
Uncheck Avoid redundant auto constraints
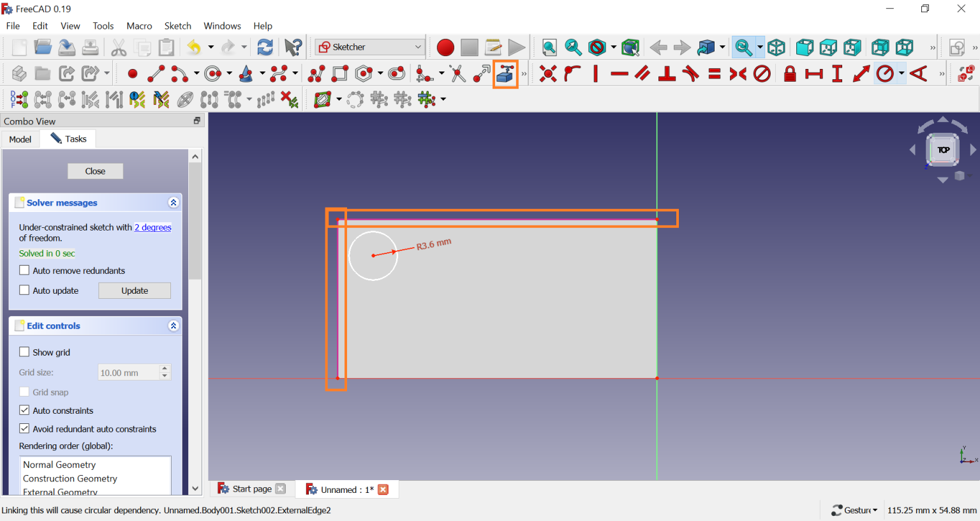click(x=24, y=428)
